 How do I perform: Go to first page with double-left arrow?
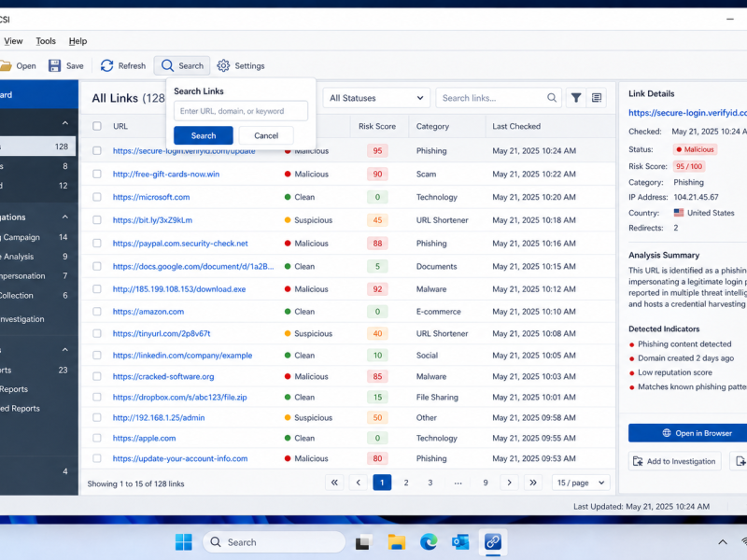(334, 483)
